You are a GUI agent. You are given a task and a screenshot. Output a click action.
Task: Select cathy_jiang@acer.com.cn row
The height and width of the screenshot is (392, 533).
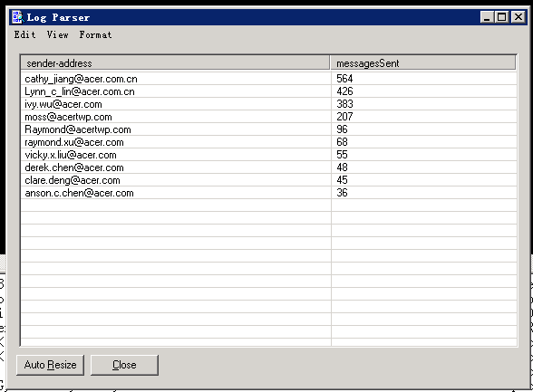point(269,79)
